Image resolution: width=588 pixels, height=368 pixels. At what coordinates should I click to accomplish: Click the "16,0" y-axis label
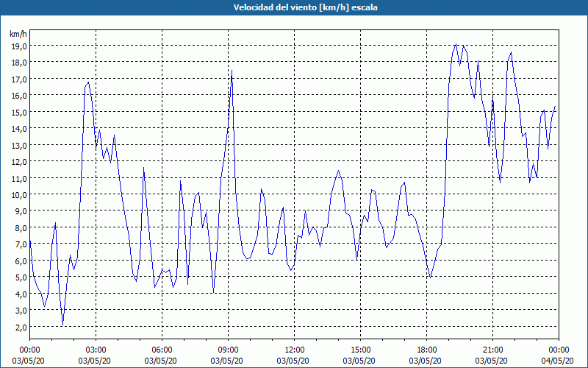coord(19,96)
